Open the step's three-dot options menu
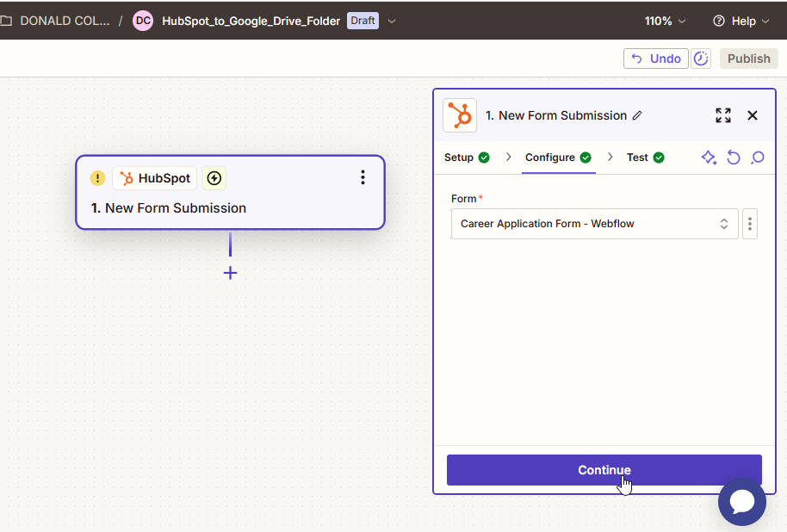The image size is (787, 532). point(363,177)
